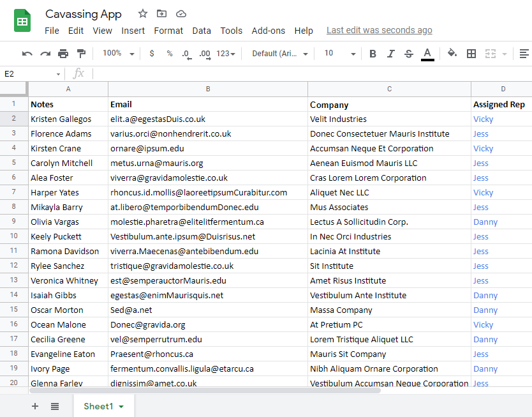Open Vicky link for Ocean Malone row
Image resolution: width=532 pixels, height=417 pixels.
(x=483, y=325)
